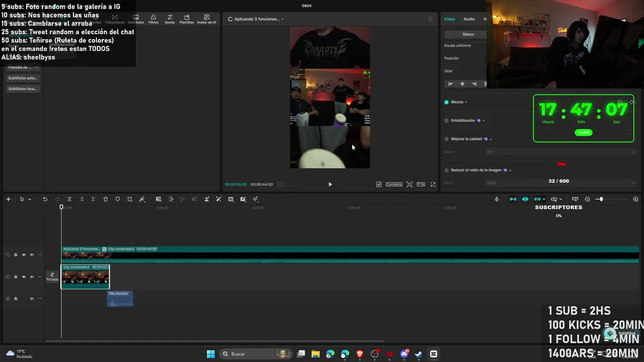Mute the Clip combinado4 track

(32, 277)
